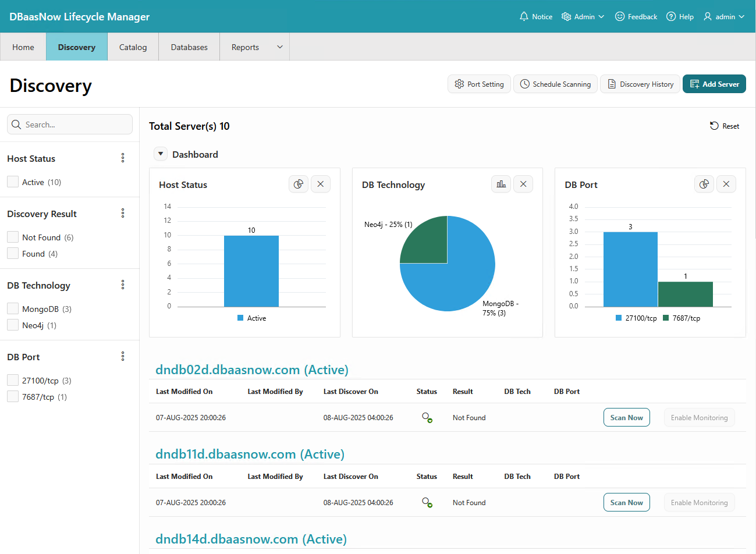Click the Reset filters icon
Screen dimensions: 756x554
coord(714,126)
